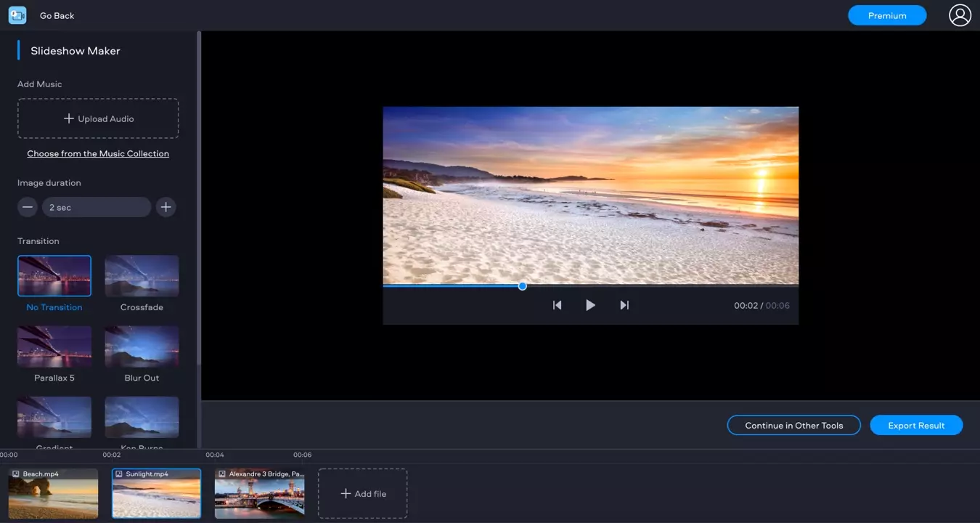Select the Beach.mp4 clip in timeline
The height and width of the screenshot is (523, 980).
pos(53,494)
